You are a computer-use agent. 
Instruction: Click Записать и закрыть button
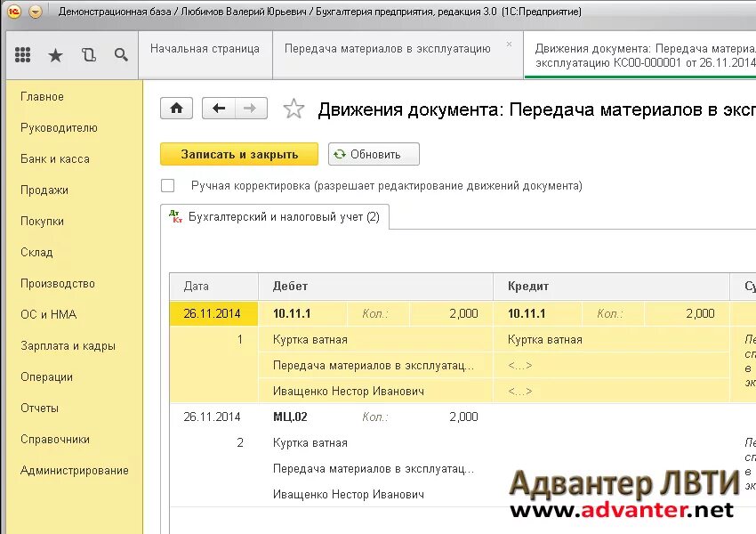(239, 154)
